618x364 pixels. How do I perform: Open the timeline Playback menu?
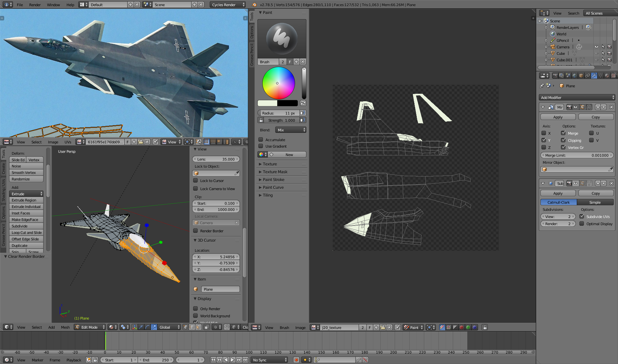click(x=74, y=360)
